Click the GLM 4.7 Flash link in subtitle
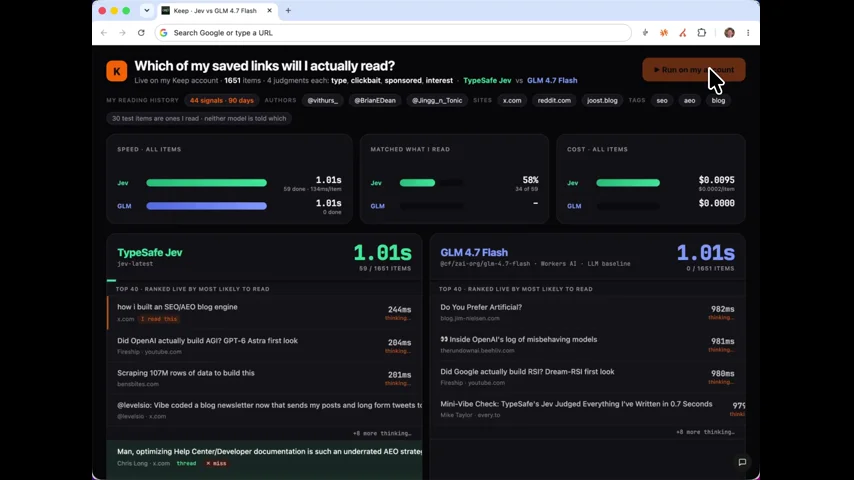The height and width of the screenshot is (480, 854). click(552, 80)
